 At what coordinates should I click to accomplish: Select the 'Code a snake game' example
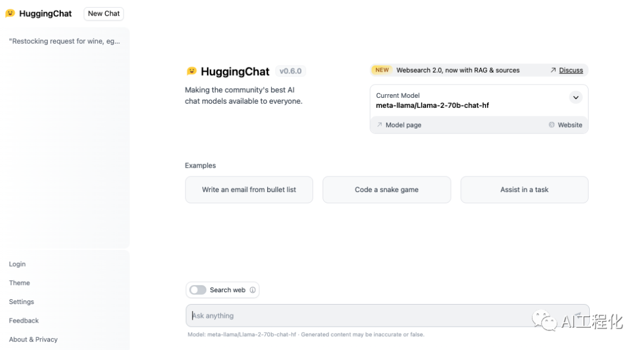[x=386, y=190]
